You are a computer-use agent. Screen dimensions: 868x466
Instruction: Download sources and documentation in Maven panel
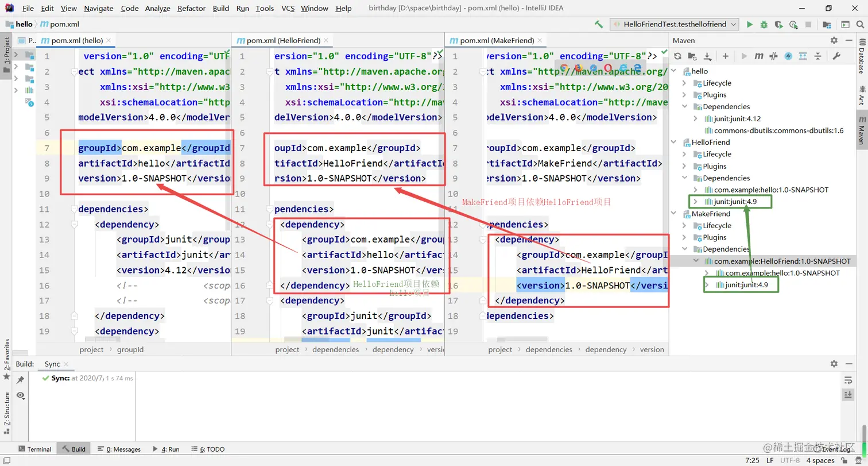click(707, 56)
